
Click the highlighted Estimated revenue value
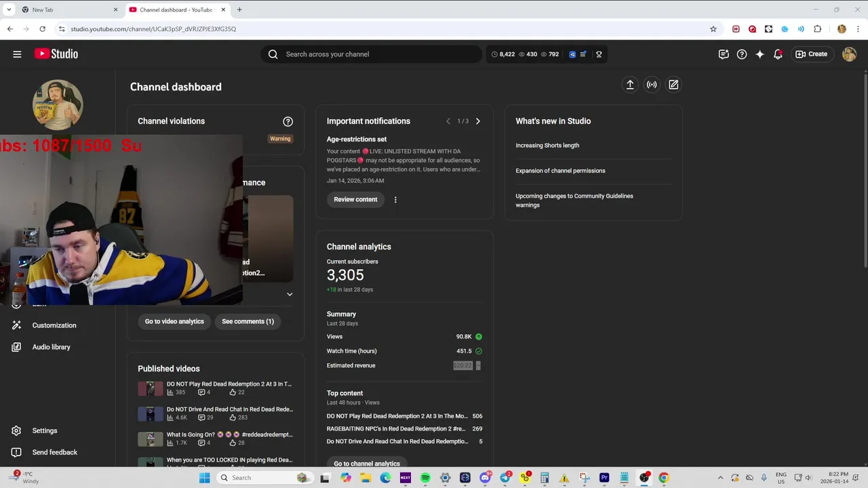click(462, 365)
